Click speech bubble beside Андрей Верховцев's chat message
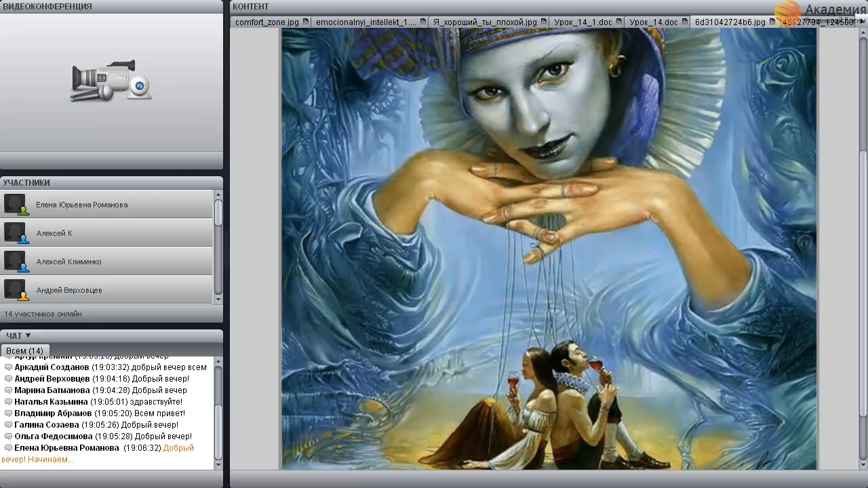The height and width of the screenshot is (488, 868). pos(8,379)
